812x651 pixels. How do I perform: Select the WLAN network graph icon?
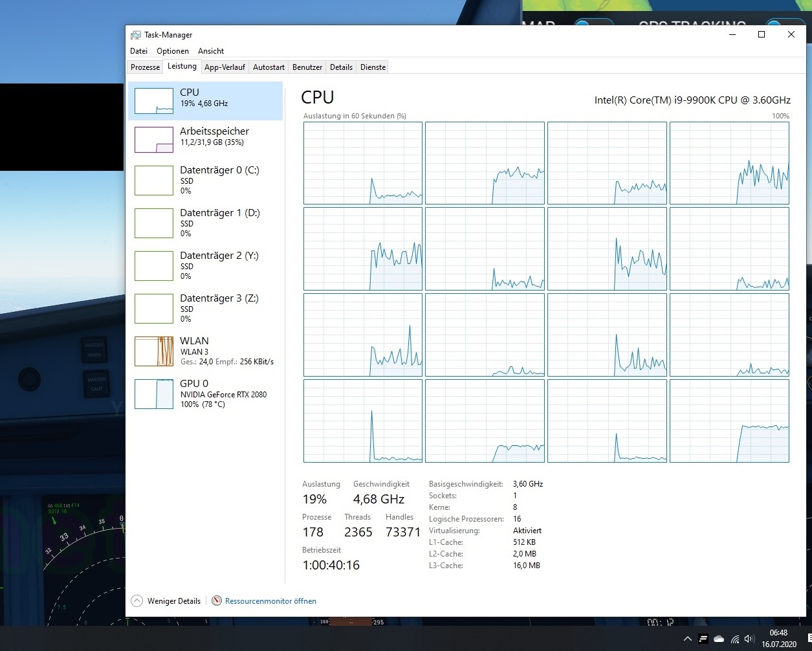(154, 351)
